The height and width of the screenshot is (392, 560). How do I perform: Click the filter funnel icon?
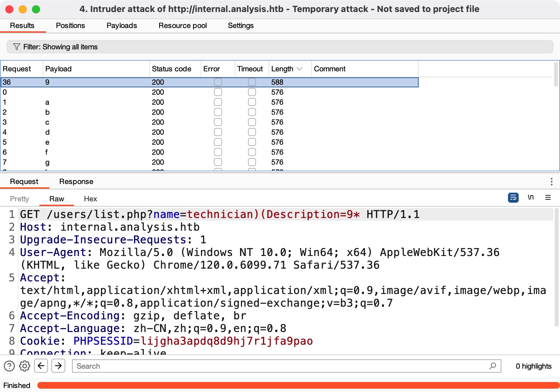[17, 47]
